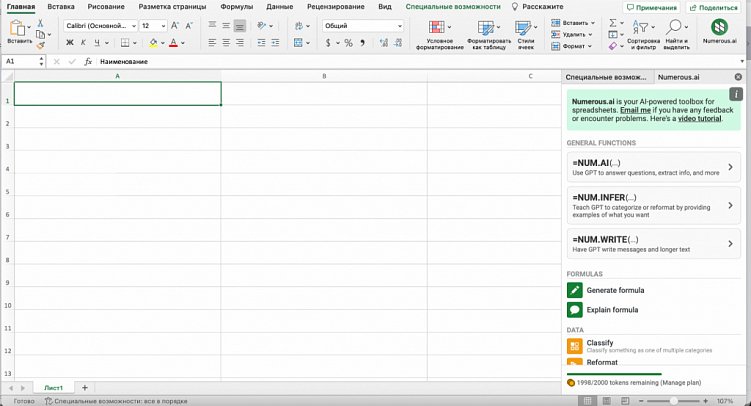The image size is (751, 406).
Task: Click the Wrap text icon
Action: pos(299,26)
